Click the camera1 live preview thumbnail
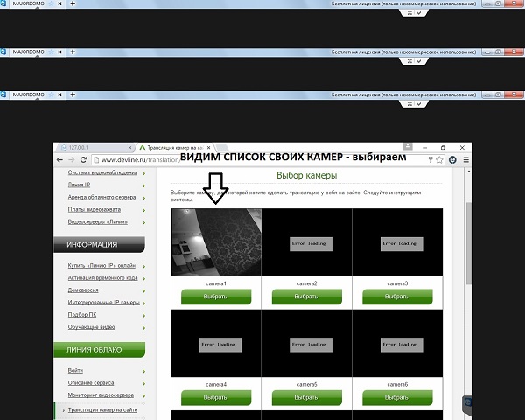Image resolution: width=525 pixels, height=420 pixels. pyautogui.click(x=216, y=242)
